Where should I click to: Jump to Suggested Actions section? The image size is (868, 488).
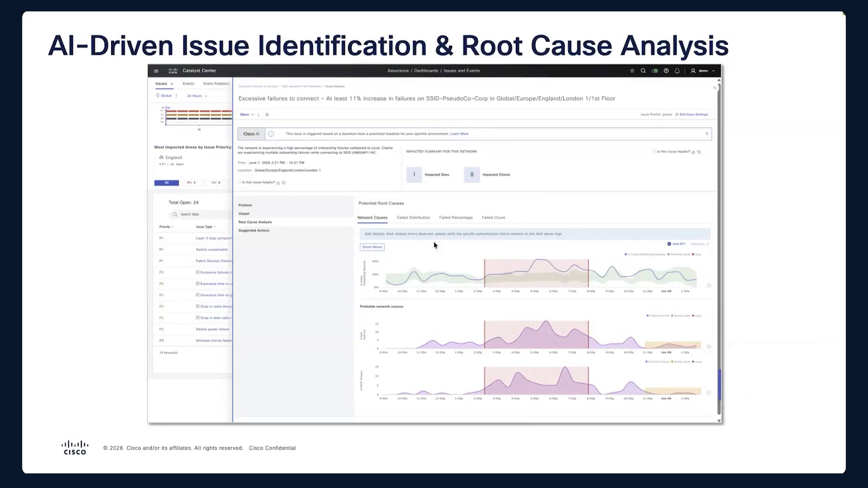pos(254,230)
